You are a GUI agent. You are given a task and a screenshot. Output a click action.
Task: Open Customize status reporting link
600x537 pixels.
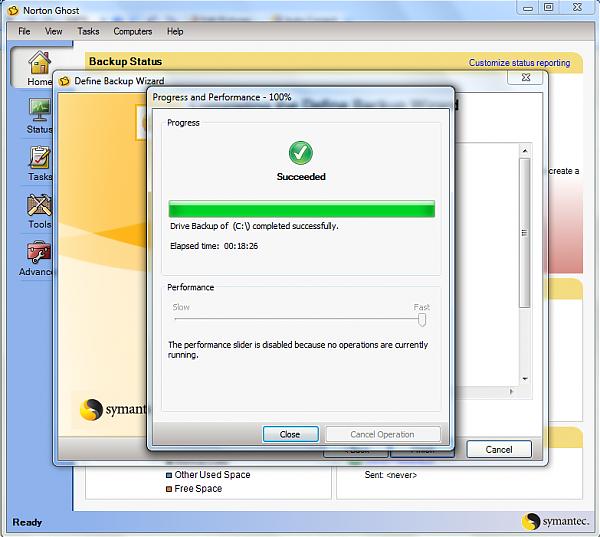(519, 63)
